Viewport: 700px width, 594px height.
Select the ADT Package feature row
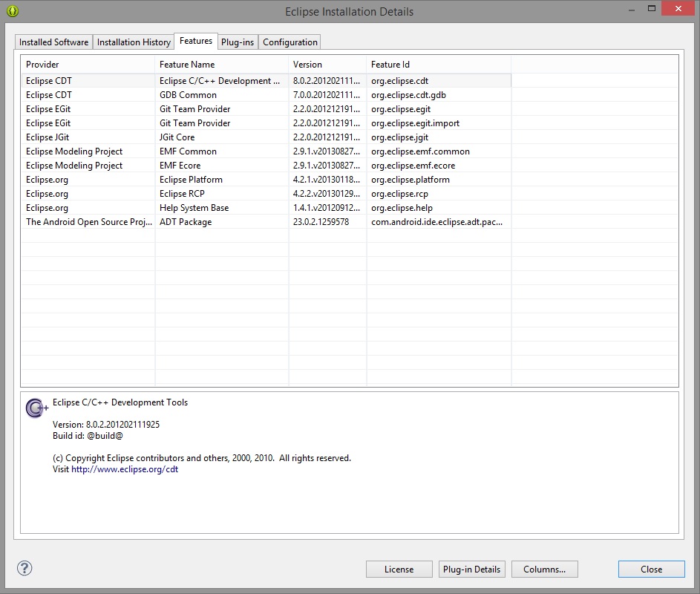click(266, 222)
